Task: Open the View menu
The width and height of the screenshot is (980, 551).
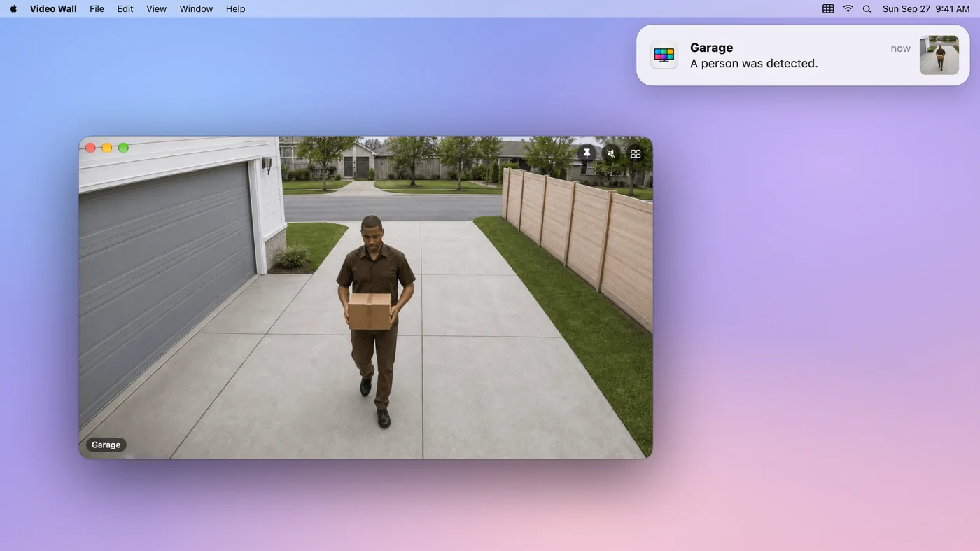Action: pos(156,8)
